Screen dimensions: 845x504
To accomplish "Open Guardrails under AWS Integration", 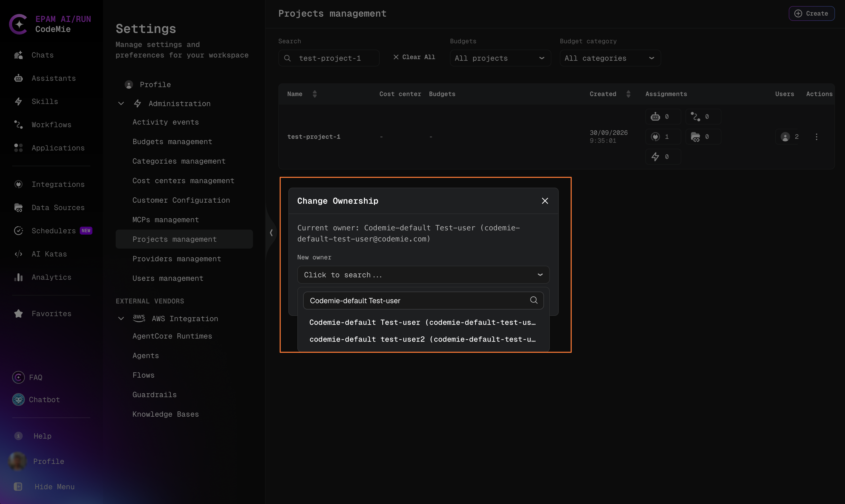I will point(154,395).
